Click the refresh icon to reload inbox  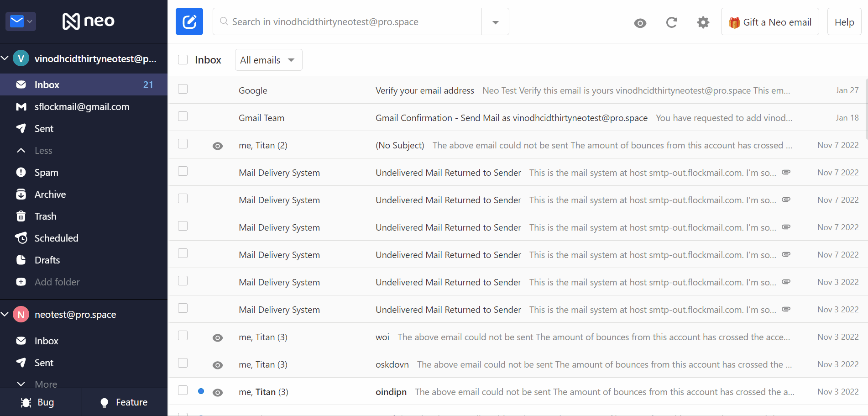[671, 22]
